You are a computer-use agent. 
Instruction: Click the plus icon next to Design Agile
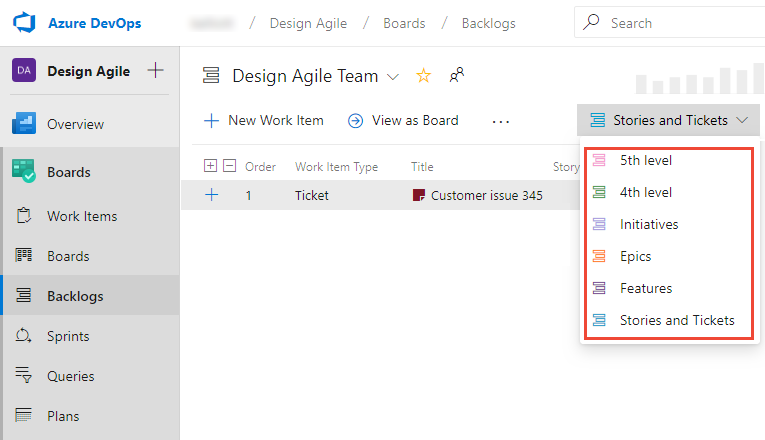[x=155, y=70]
